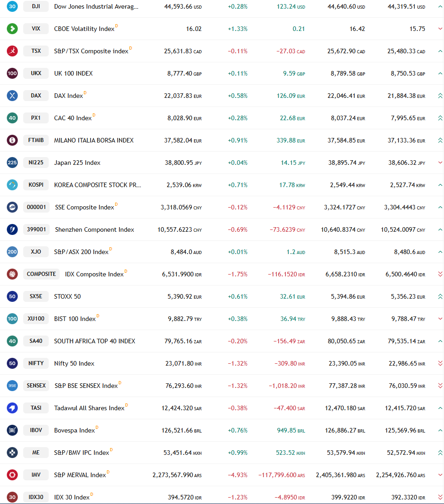Open S&P/TSX Composite index name link

pos(92,51)
